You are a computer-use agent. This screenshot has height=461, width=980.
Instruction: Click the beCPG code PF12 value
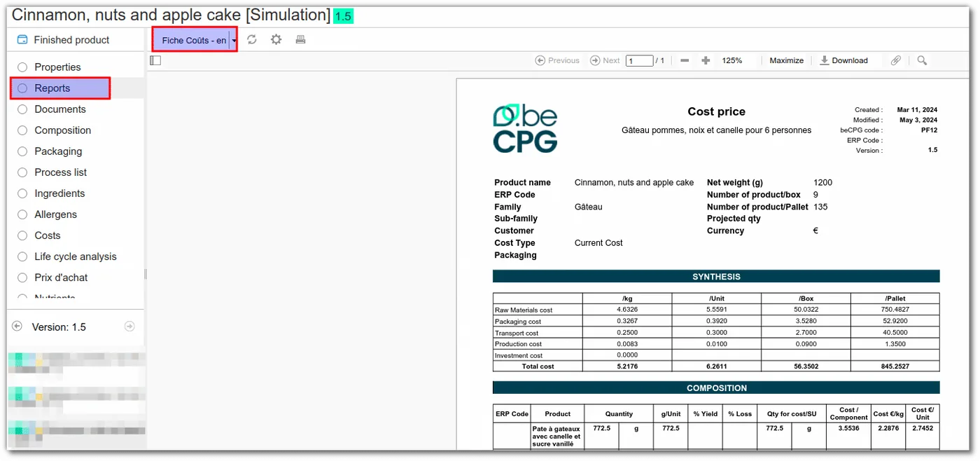[x=929, y=130]
